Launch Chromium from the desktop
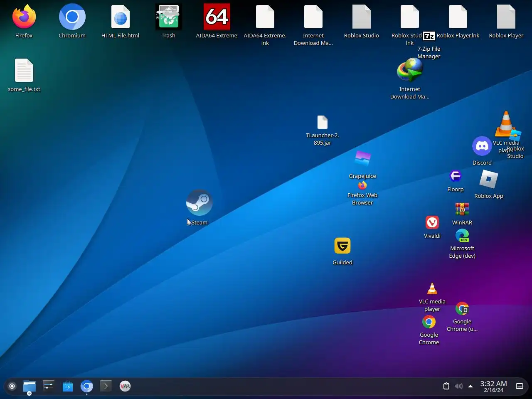 (x=72, y=17)
